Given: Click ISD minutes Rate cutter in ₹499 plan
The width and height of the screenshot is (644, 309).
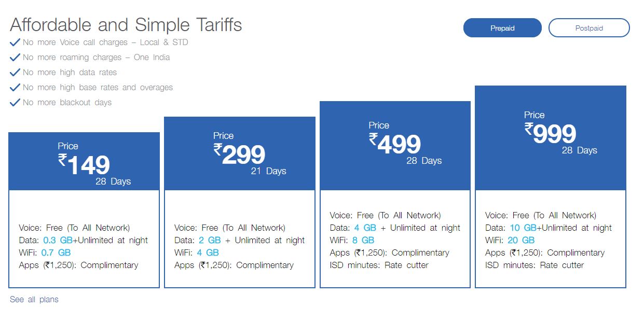Looking at the screenshot, I should click(379, 265).
